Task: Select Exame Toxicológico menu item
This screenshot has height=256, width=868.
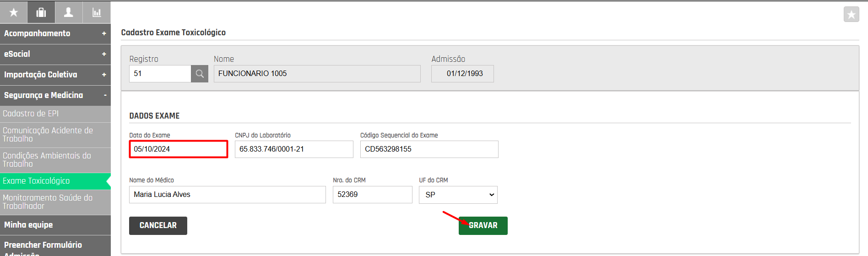Action: pyautogui.click(x=55, y=181)
